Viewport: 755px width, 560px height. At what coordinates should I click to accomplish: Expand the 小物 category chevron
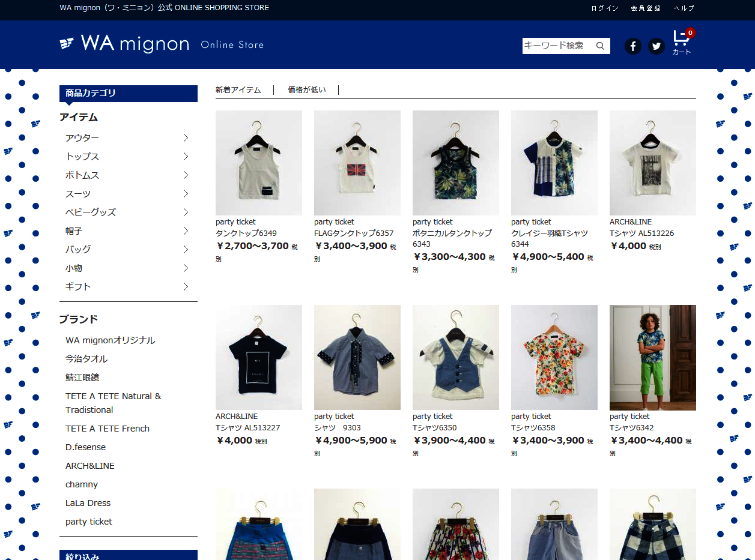(x=186, y=268)
